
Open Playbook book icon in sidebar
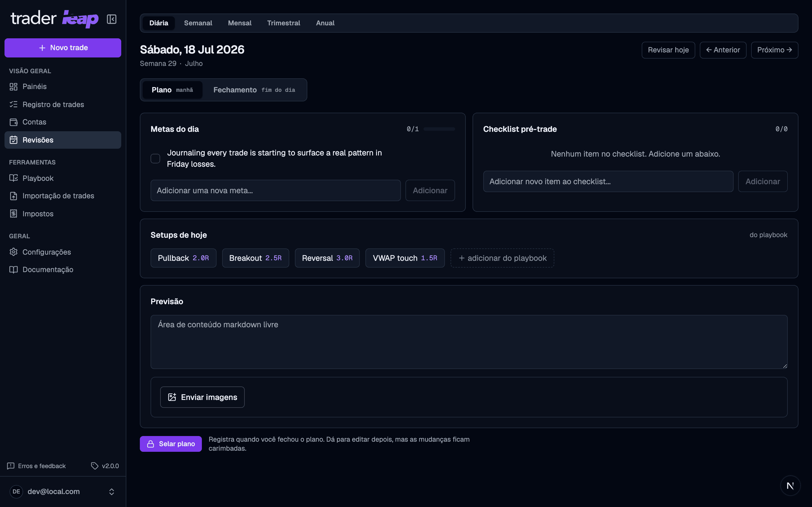point(14,178)
